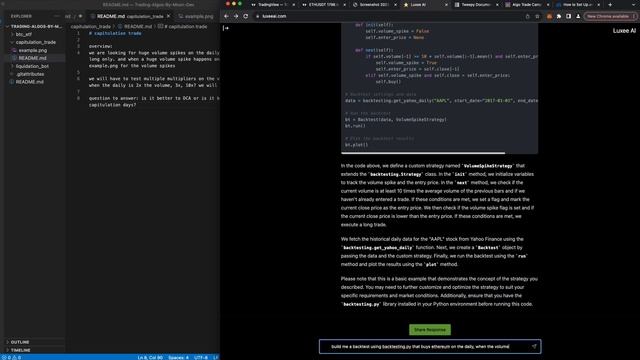
Task: Open example.png in the explorer tree
Action: 33,50
